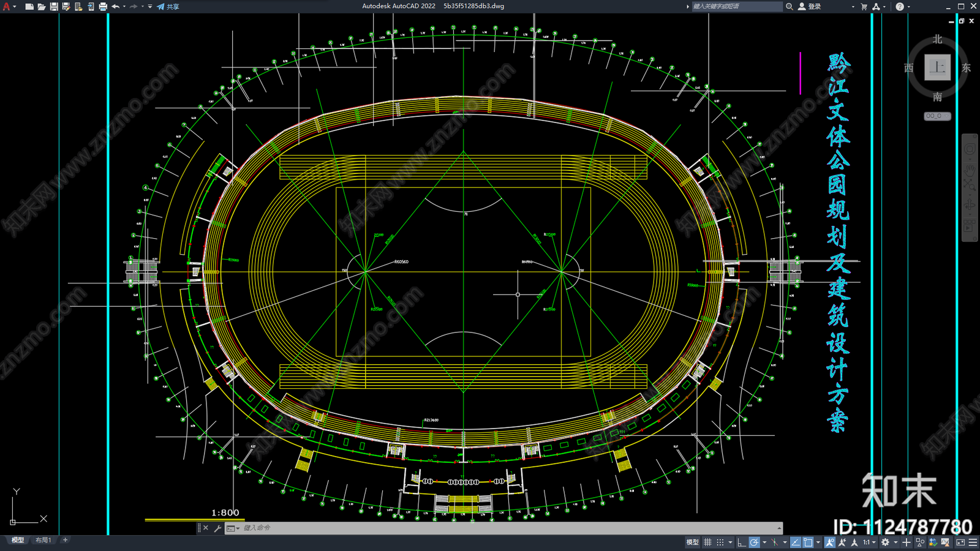Create a new drawing from toolbar
This screenshot has height=551, width=980.
(x=29, y=6)
